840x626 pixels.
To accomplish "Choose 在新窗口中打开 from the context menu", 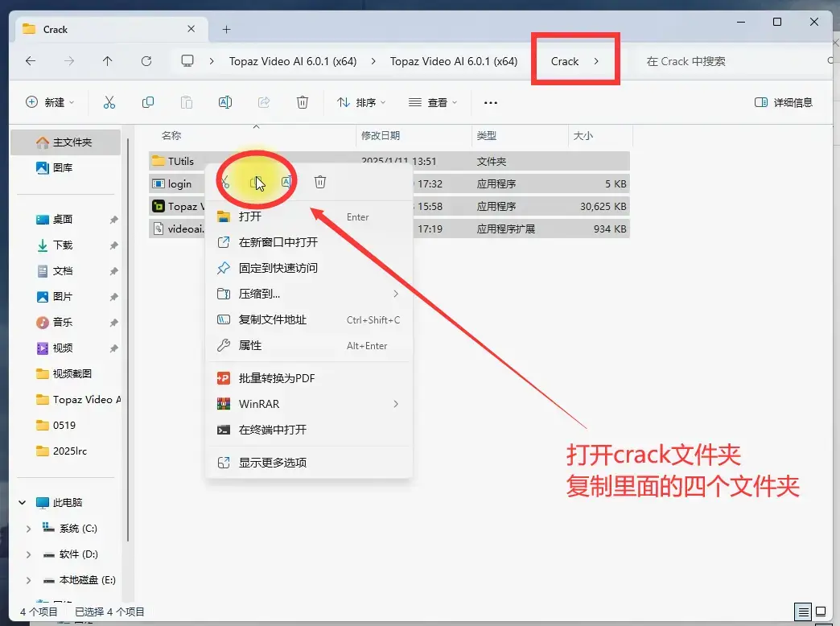I will pyautogui.click(x=309, y=242).
